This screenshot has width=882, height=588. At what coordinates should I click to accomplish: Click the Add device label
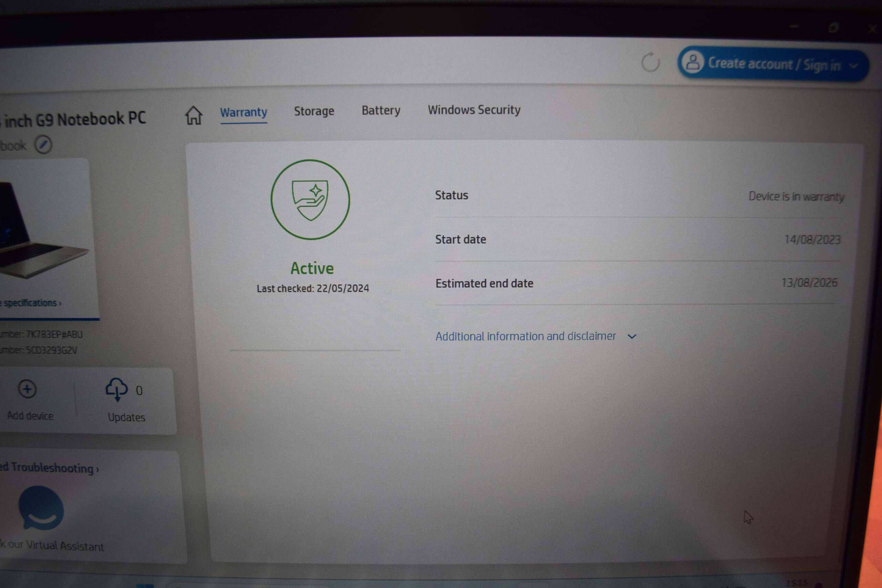click(30, 415)
